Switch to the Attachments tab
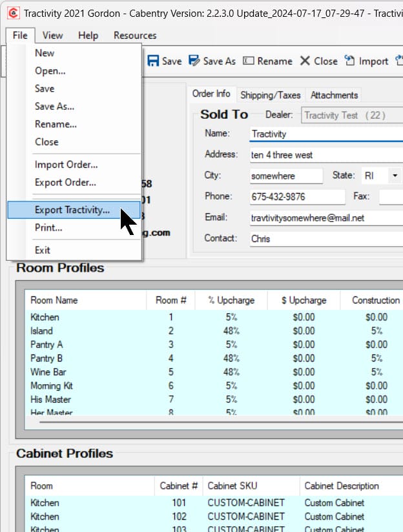This screenshot has height=532, width=403. 334,96
